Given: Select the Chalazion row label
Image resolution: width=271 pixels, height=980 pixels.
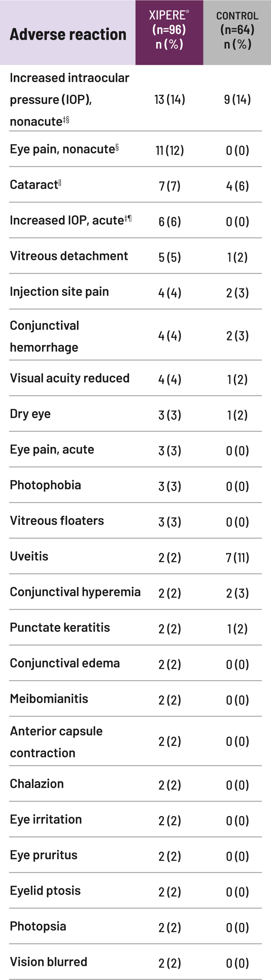Looking at the screenshot, I should (x=37, y=784).
